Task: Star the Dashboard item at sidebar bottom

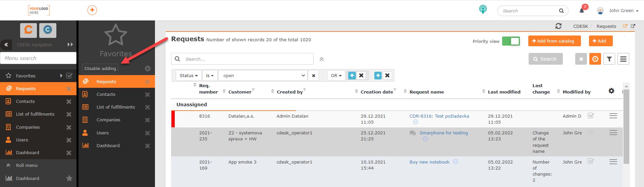Action: point(69,178)
